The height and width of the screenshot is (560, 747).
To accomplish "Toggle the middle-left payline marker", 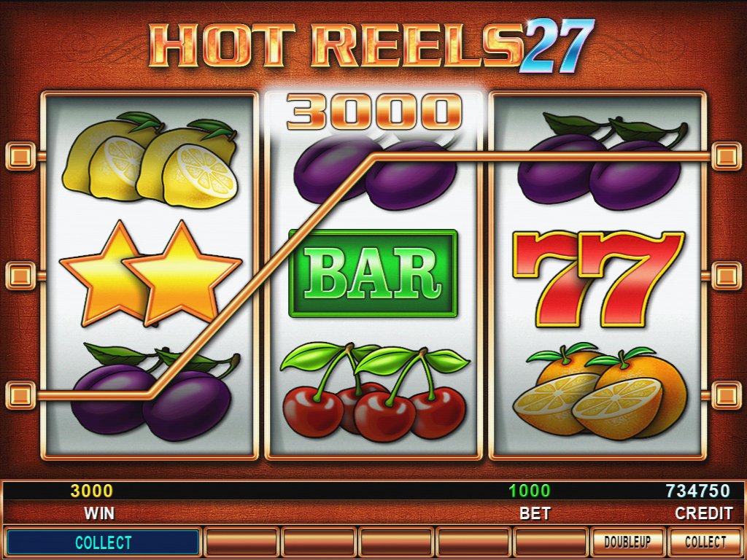I will click(20, 275).
